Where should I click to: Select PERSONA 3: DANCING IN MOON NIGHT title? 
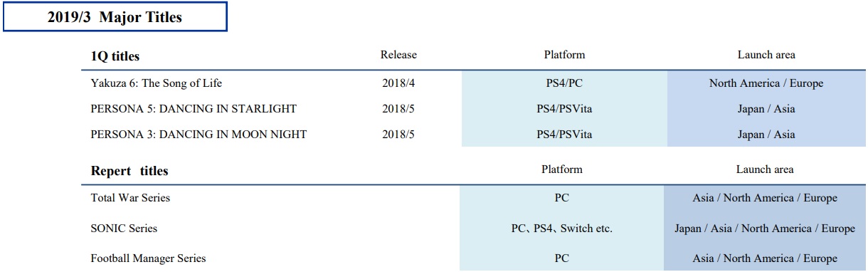[x=199, y=135]
